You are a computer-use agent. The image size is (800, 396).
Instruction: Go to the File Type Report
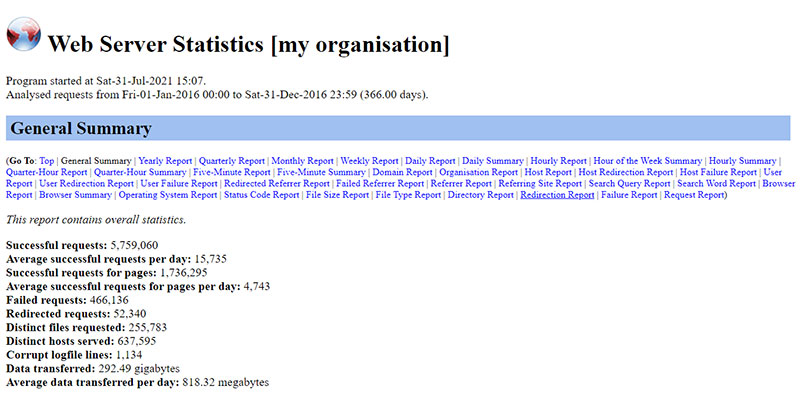click(408, 194)
